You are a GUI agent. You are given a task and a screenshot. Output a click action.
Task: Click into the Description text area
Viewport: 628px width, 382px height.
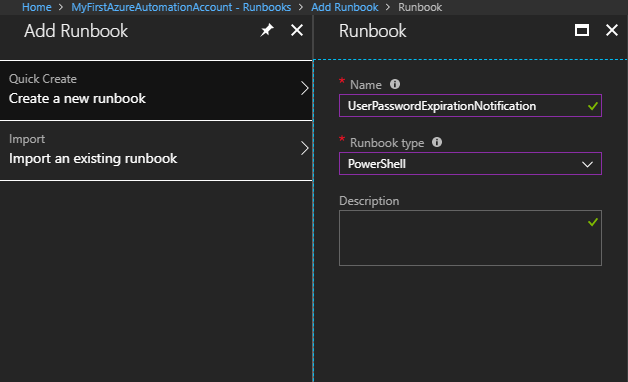(470, 238)
